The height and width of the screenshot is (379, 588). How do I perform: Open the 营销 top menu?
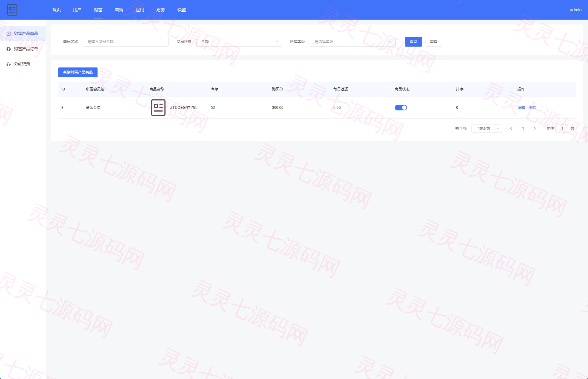point(119,10)
